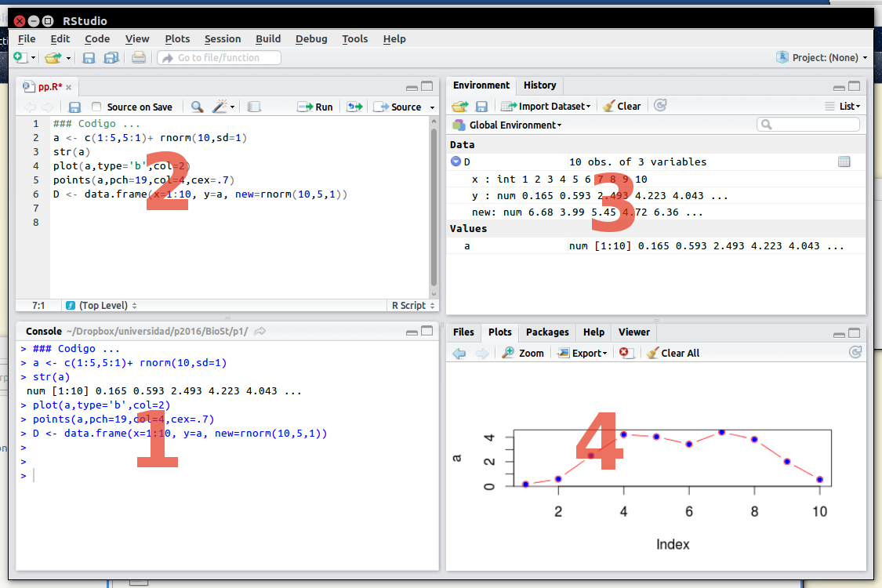Click the Zoom button in Plots pane

click(x=523, y=353)
